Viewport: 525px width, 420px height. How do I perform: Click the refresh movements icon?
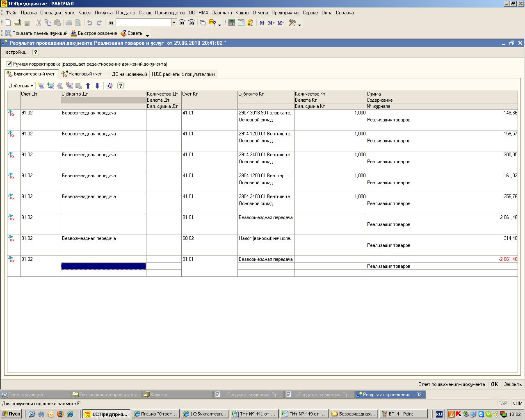click(110, 86)
